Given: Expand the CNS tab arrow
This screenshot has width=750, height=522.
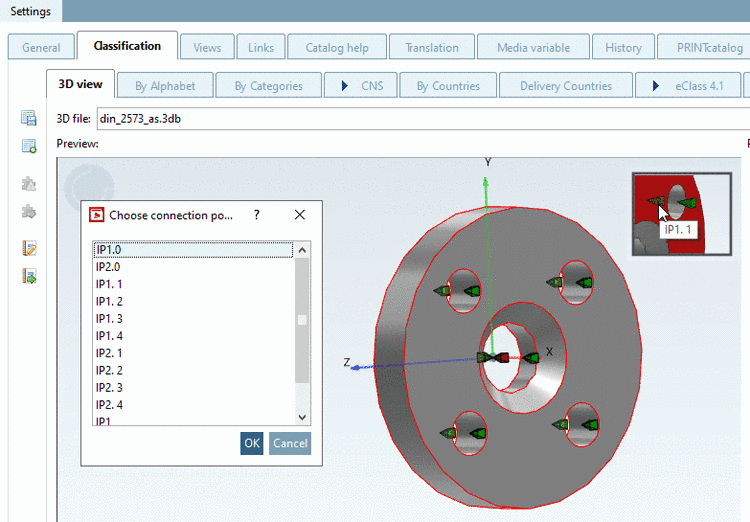Looking at the screenshot, I should pyautogui.click(x=344, y=86).
